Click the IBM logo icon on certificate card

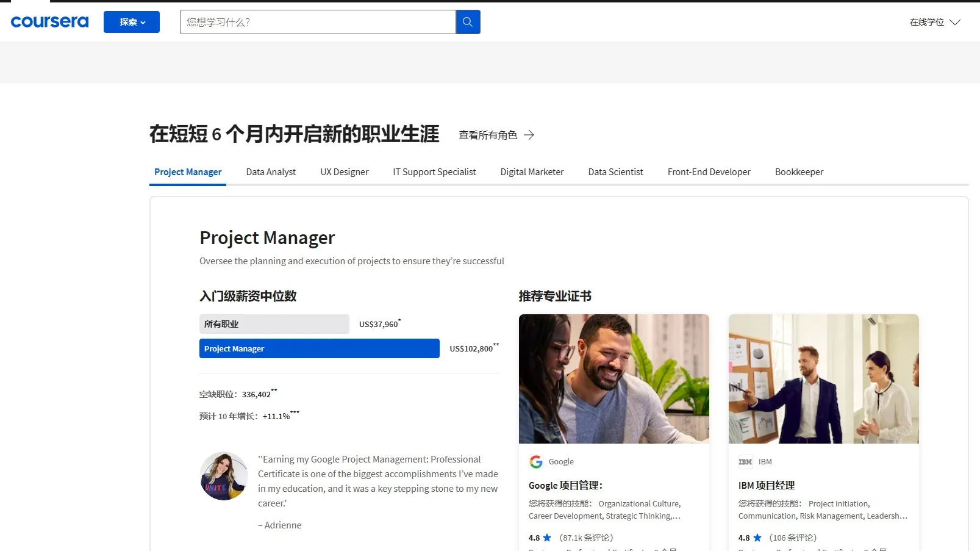pyautogui.click(x=745, y=462)
